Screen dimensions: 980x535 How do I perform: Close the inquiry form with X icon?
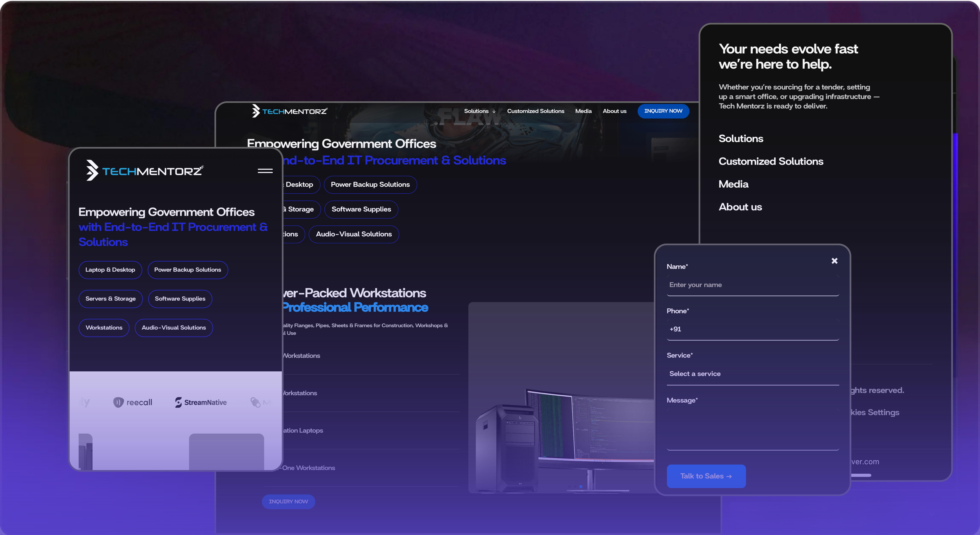pos(834,261)
